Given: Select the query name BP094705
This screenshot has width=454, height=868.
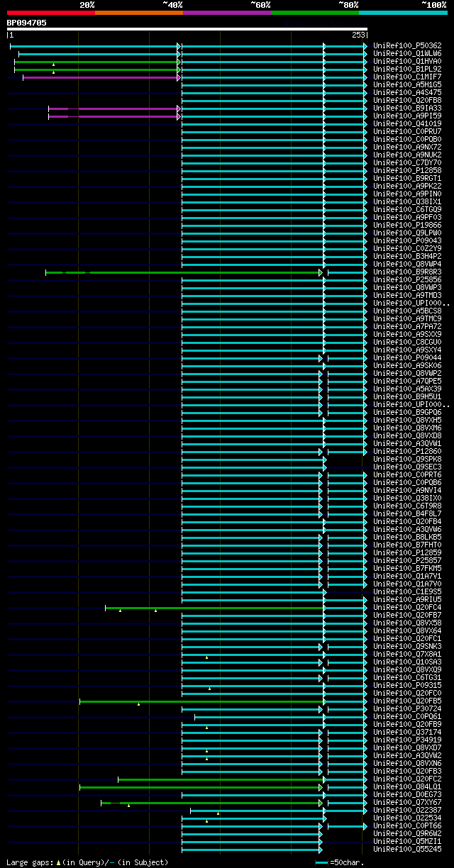Looking at the screenshot, I should coord(27,23).
